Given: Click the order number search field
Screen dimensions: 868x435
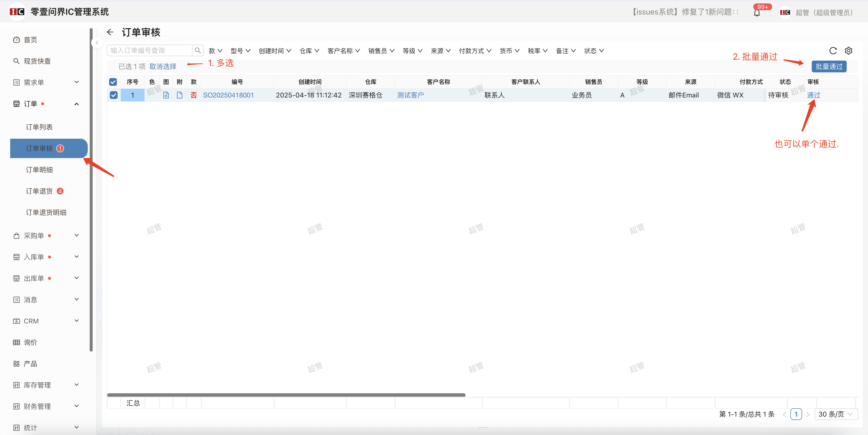Looking at the screenshot, I should tap(150, 50).
